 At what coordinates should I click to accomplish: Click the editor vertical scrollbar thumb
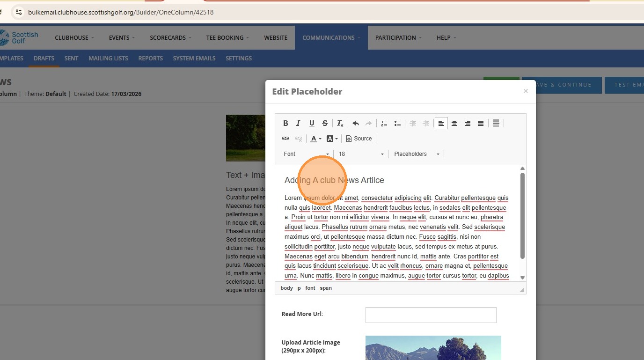522,215
